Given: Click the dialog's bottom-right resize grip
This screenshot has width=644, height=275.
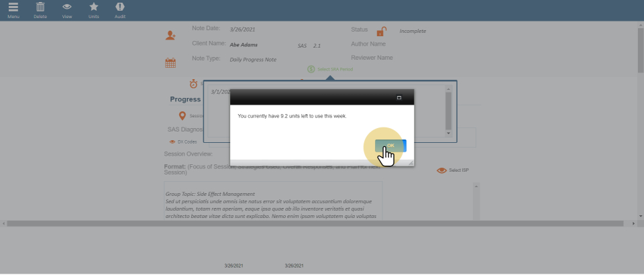Looking at the screenshot, I should [x=410, y=162].
